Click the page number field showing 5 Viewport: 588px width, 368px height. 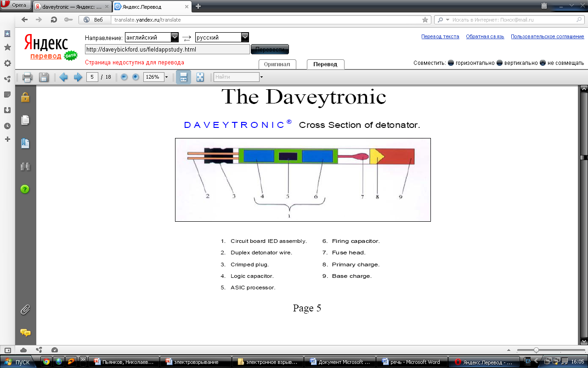pyautogui.click(x=92, y=77)
